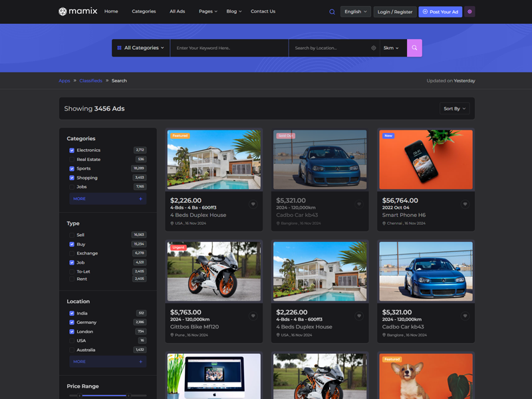The width and height of the screenshot is (532, 399).
Task: Enable the Sell type checkbox
Action: pyautogui.click(x=72, y=235)
